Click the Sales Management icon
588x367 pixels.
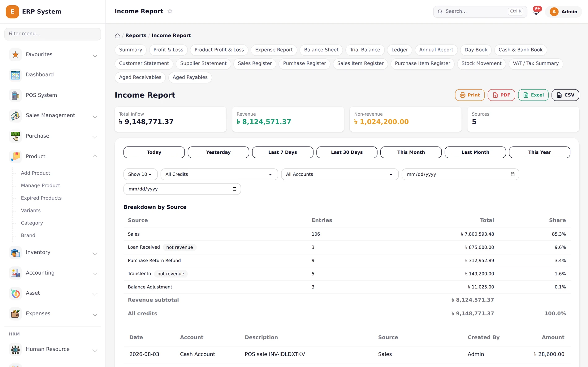point(15,116)
